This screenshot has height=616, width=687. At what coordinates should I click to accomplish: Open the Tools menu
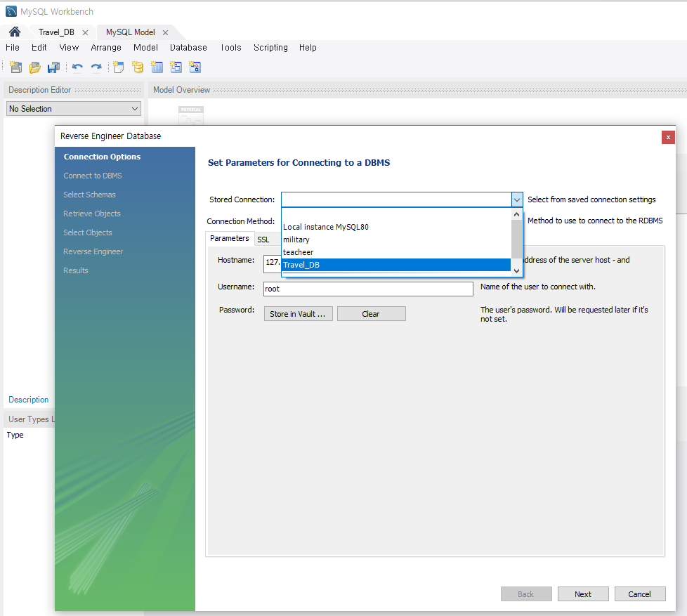tap(231, 47)
